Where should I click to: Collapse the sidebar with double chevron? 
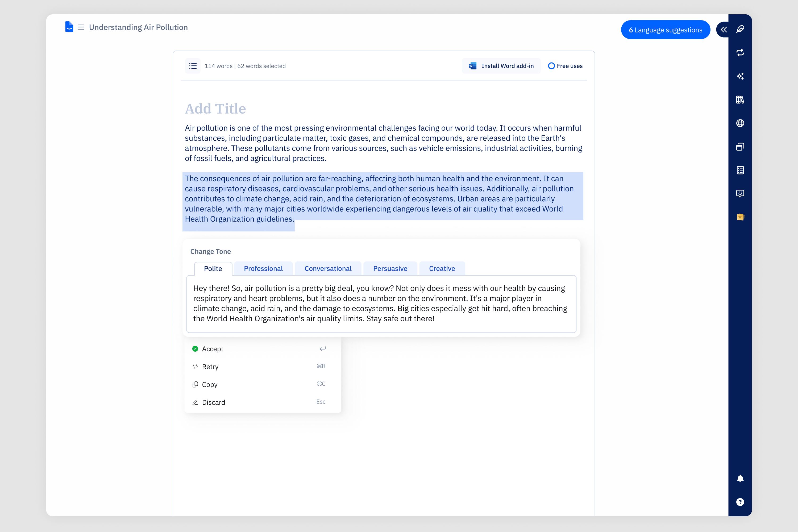point(723,30)
